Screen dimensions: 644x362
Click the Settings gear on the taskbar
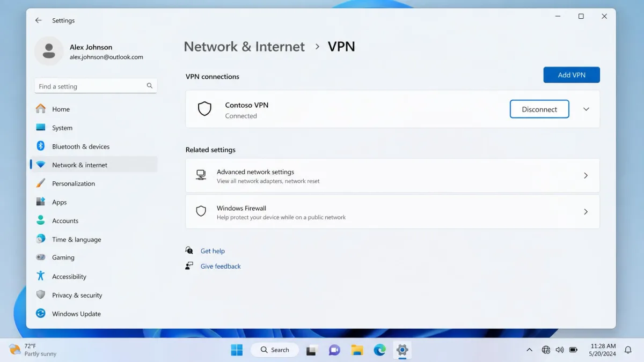[x=402, y=350]
